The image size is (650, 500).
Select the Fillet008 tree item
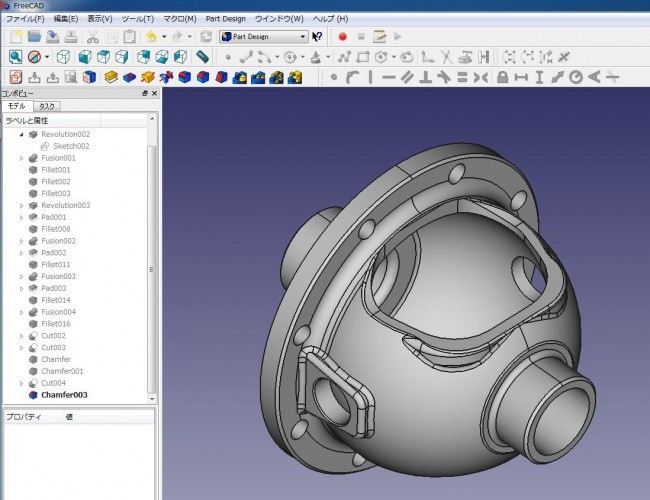56,229
